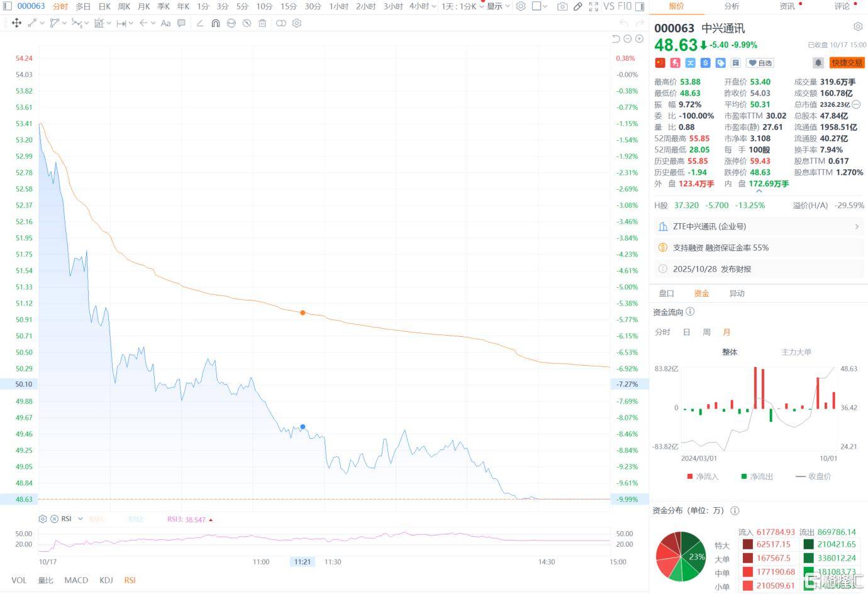Open RSI indicator settings gear

point(42,519)
